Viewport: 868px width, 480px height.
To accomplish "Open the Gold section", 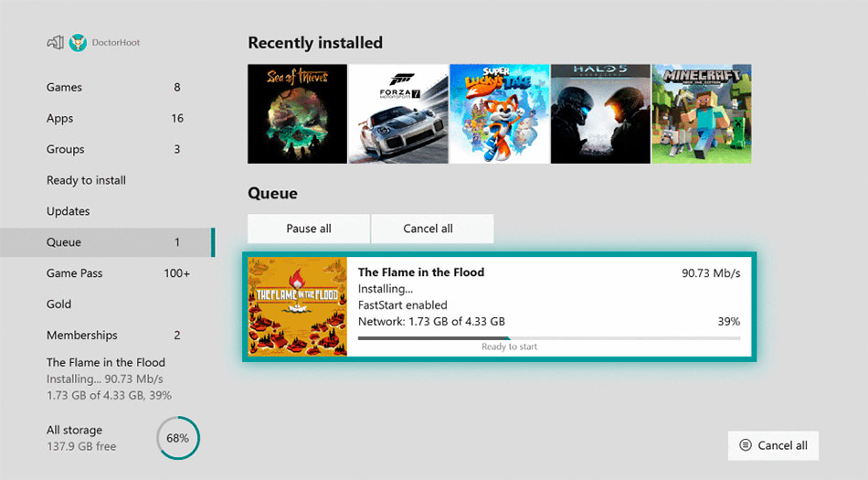I will 108,304.
